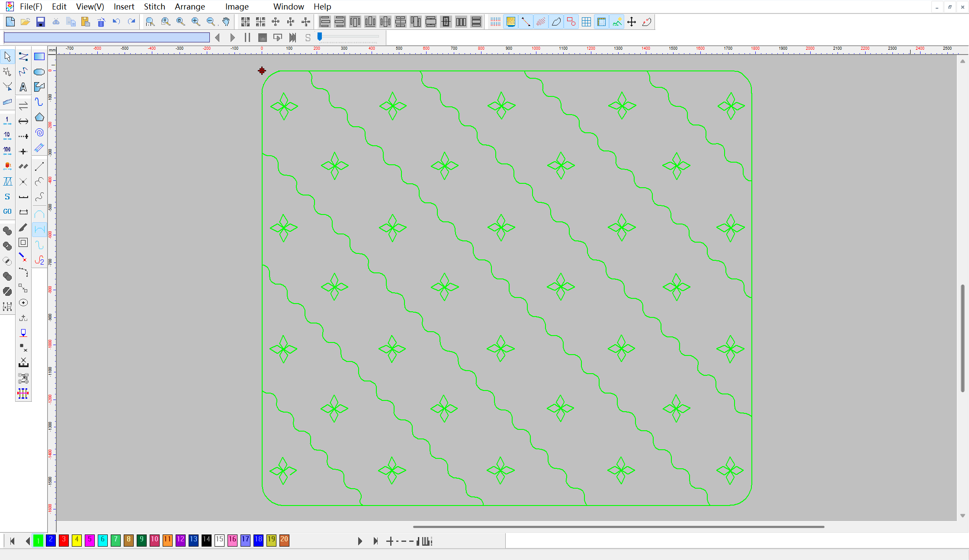This screenshot has width=969, height=560.
Task: Toggle the red squares view icon
Action: click(571, 22)
